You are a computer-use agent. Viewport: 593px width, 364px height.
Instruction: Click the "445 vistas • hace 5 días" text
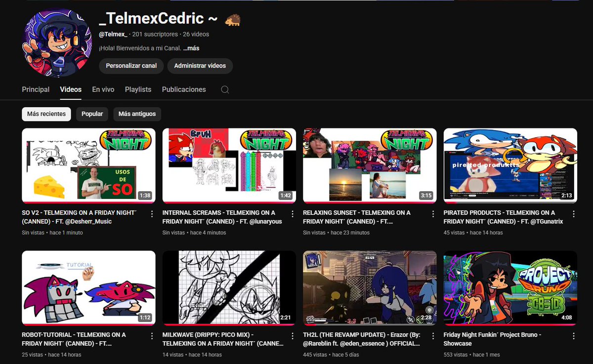(332, 355)
